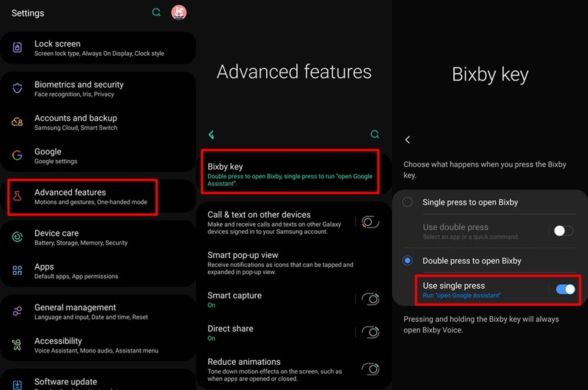588x390 pixels.
Task: Open Lock screen settings
Action: click(98, 48)
